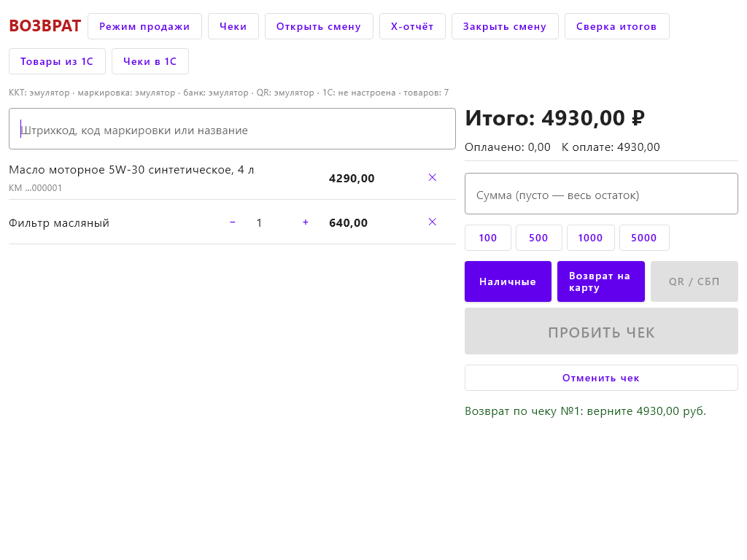The width and height of the screenshot is (747, 560).
Task: Click the 640,00 price value
Action: tap(348, 223)
